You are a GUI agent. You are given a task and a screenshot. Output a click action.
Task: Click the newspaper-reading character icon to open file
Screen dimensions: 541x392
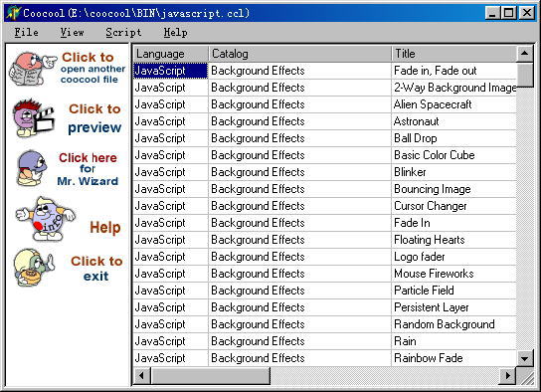[33, 69]
